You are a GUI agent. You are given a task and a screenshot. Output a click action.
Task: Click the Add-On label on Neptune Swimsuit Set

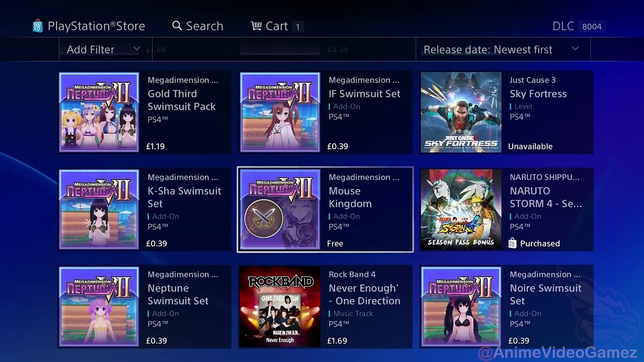tap(166, 313)
